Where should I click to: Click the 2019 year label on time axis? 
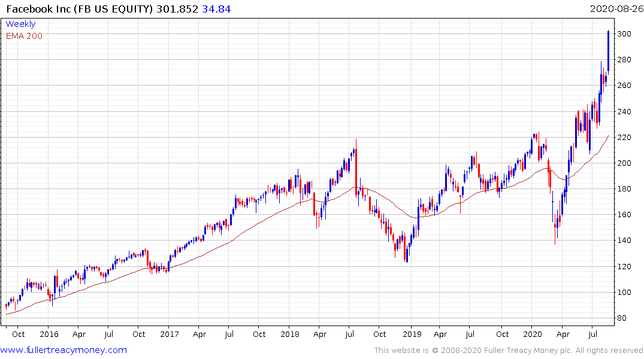click(x=412, y=334)
